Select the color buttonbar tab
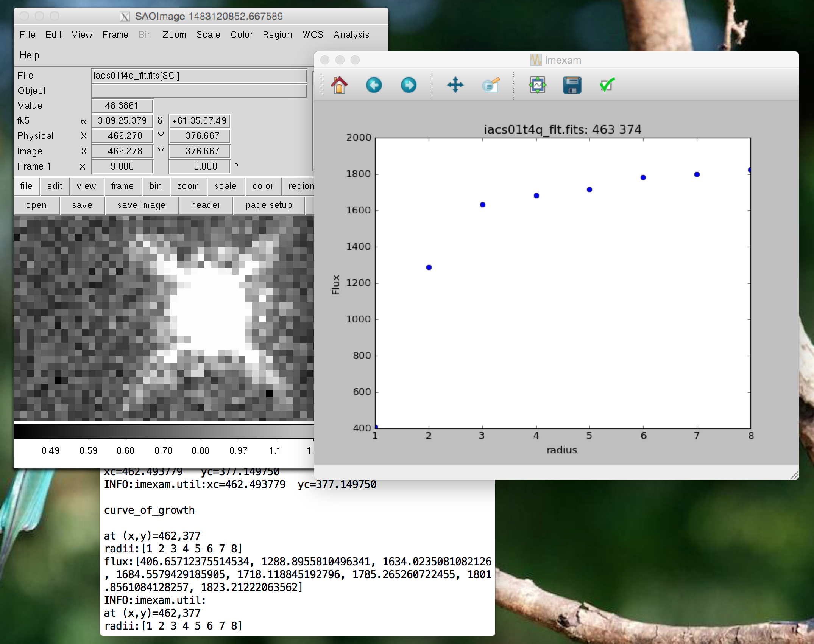The width and height of the screenshot is (814, 644). coord(263,186)
